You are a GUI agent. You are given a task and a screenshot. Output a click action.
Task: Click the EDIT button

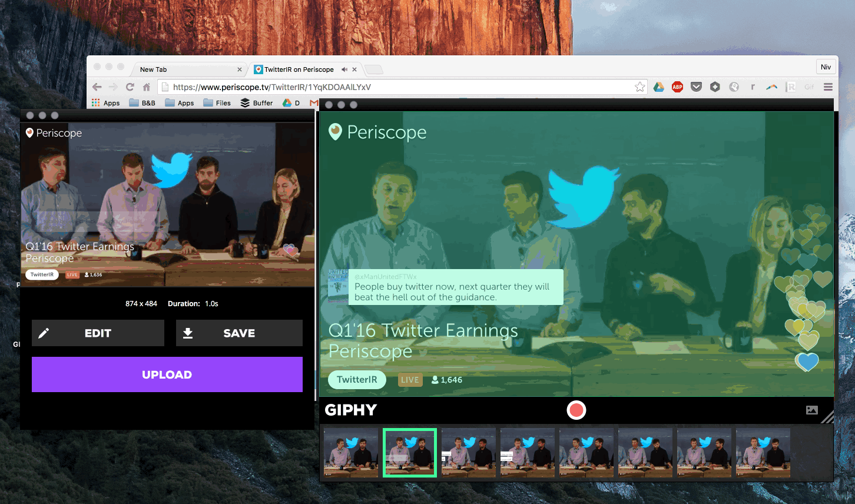pyautogui.click(x=98, y=333)
